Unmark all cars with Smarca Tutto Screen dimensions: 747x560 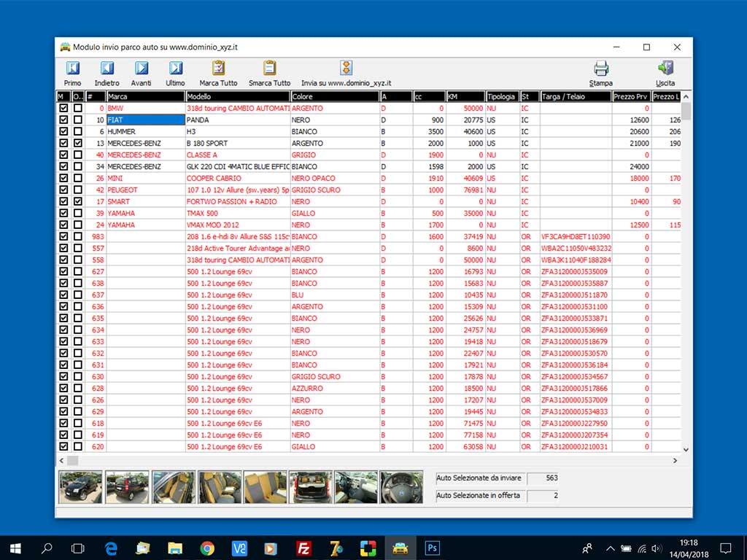269,74
